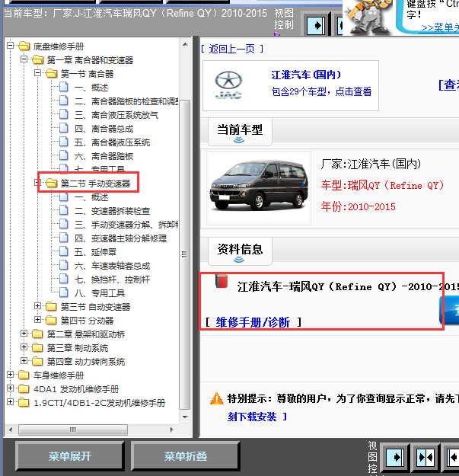Click the top view-control right-arrow icon
The height and width of the screenshot is (476, 459).
click(x=316, y=25)
